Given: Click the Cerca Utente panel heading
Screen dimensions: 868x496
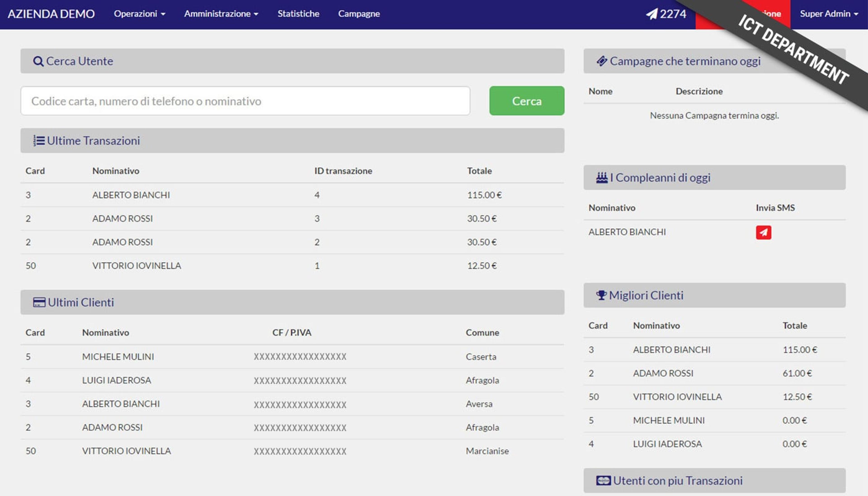Looking at the screenshot, I should 292,61.
